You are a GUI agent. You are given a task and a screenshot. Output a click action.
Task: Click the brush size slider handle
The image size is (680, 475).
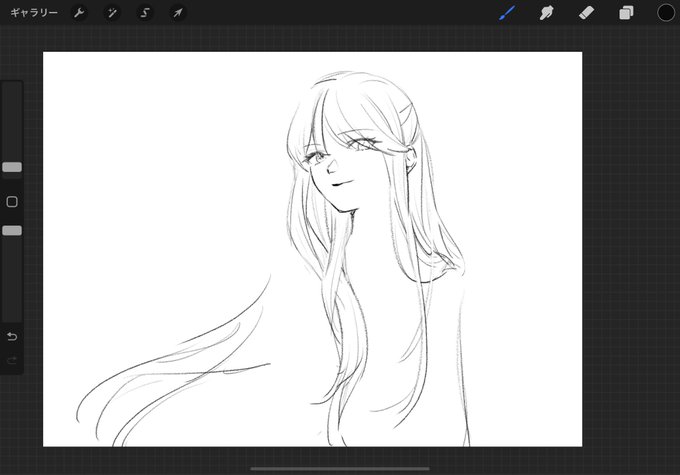[x=12, y=167]
